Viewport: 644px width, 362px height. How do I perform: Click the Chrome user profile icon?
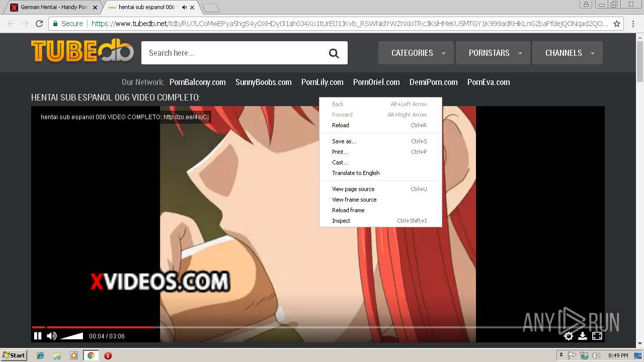tap(586, 5)
